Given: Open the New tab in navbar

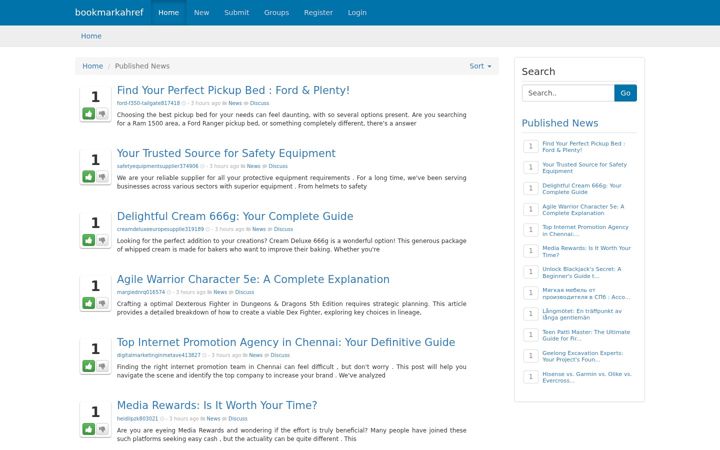Looking at the screenshot, I should click(x=202, y=12).
